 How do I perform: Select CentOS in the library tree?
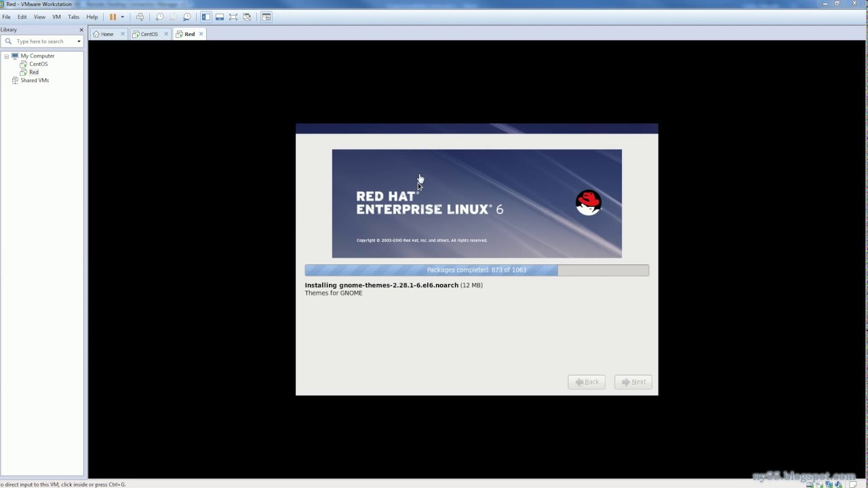click(x=38, y=64)
